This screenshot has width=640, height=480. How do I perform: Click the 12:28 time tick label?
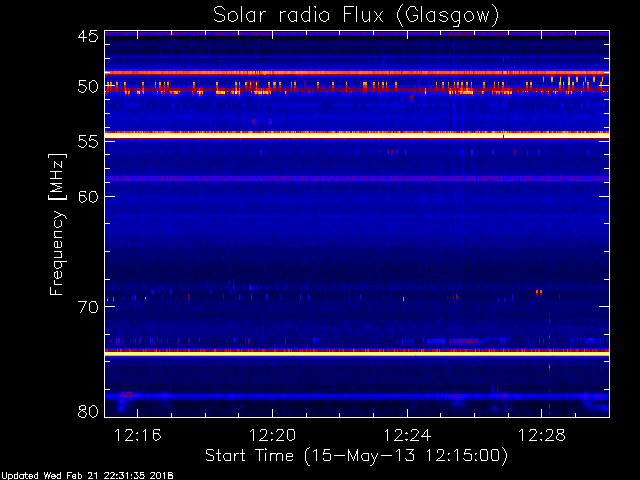point(542,435)
